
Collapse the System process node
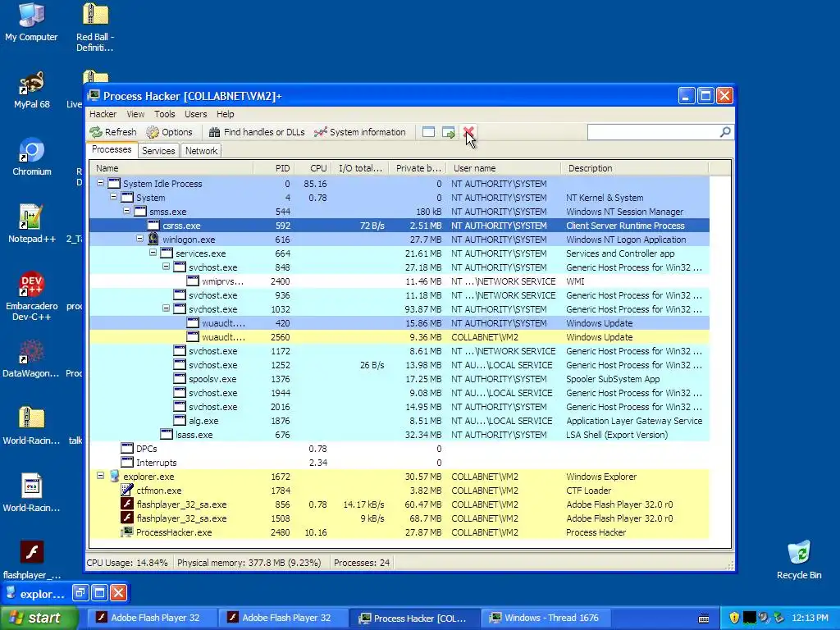113,197
